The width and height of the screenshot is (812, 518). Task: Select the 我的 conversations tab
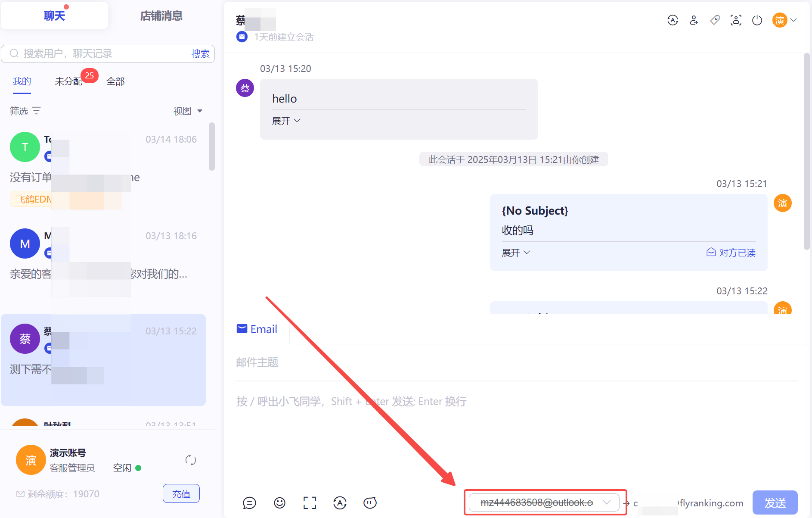point(22,81)
